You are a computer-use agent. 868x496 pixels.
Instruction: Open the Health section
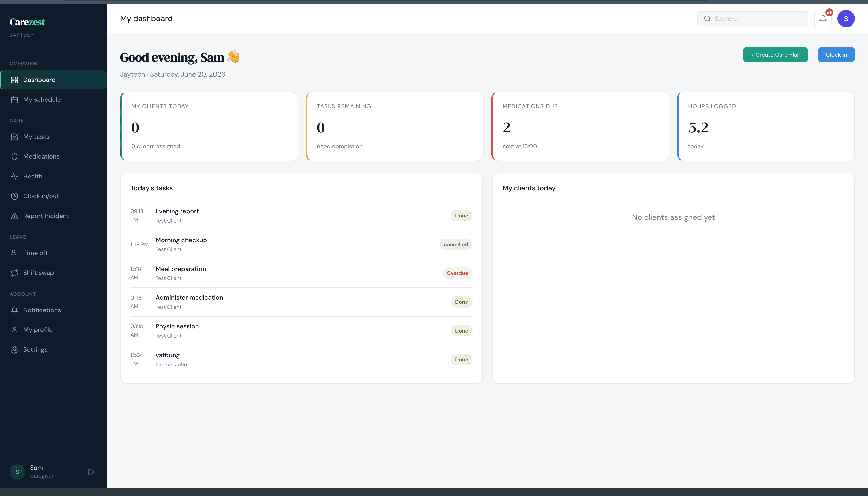(x=54, y=176)
